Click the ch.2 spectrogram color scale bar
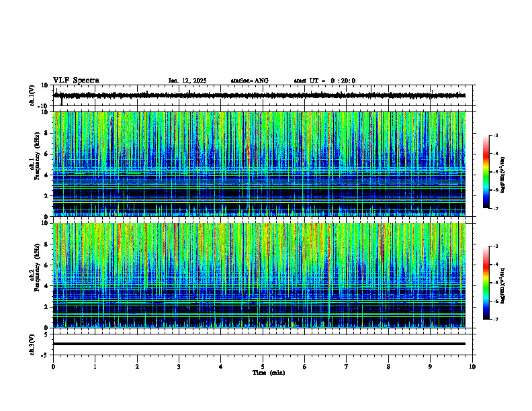Image resolution: width=532 pixels, height=411 pixels. (x=486, y=283)
